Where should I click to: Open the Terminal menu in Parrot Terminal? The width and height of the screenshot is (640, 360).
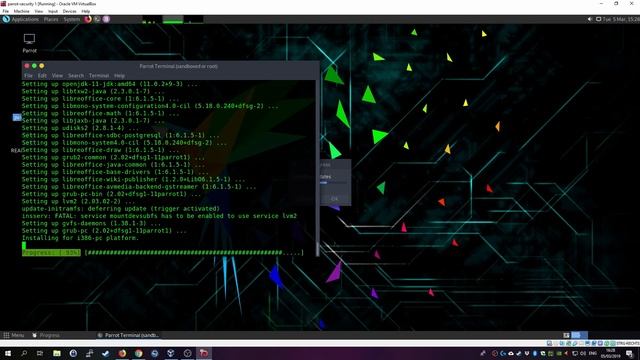click(99, 76)
